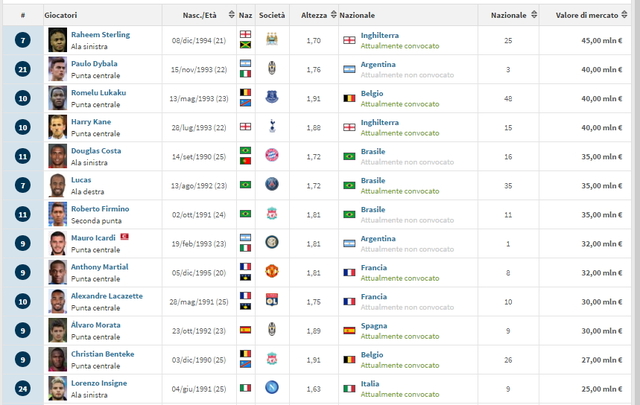
Task: Click Lorenzo Insigne's player photo
Action: coord(58,388)
